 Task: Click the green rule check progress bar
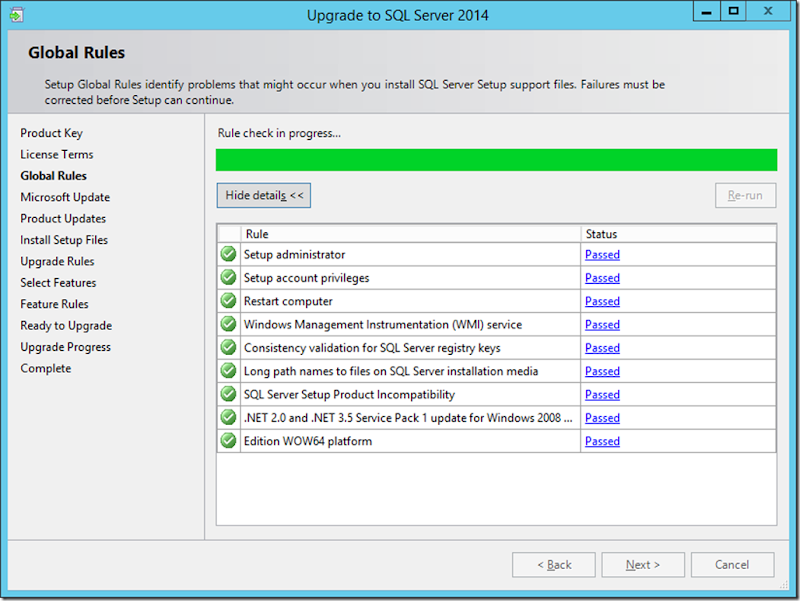pyautogui.click(x=496, y=160)
